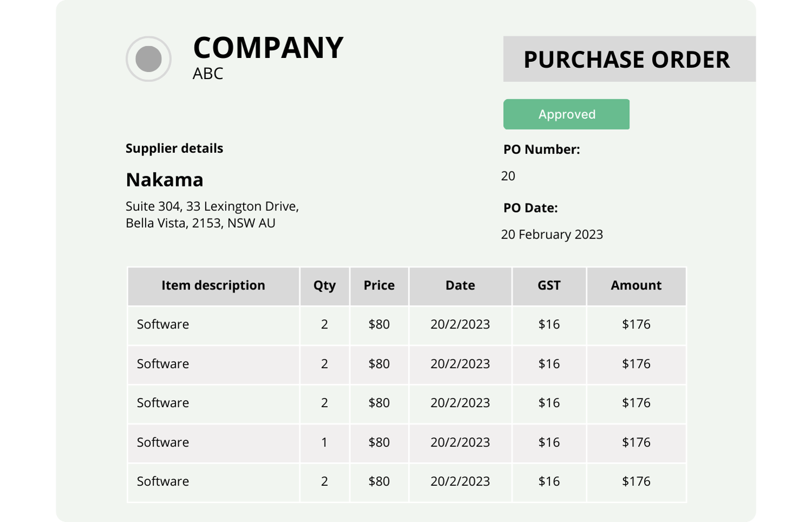The width and height of the screenshot is (812, 522).
Task: Click the $176 amount in the quantity 1 row
Action: click(636, 442)
